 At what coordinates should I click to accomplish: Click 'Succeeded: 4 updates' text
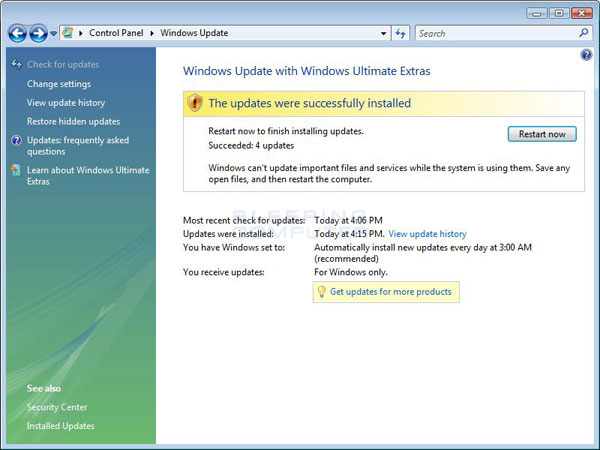pos(251,145)
